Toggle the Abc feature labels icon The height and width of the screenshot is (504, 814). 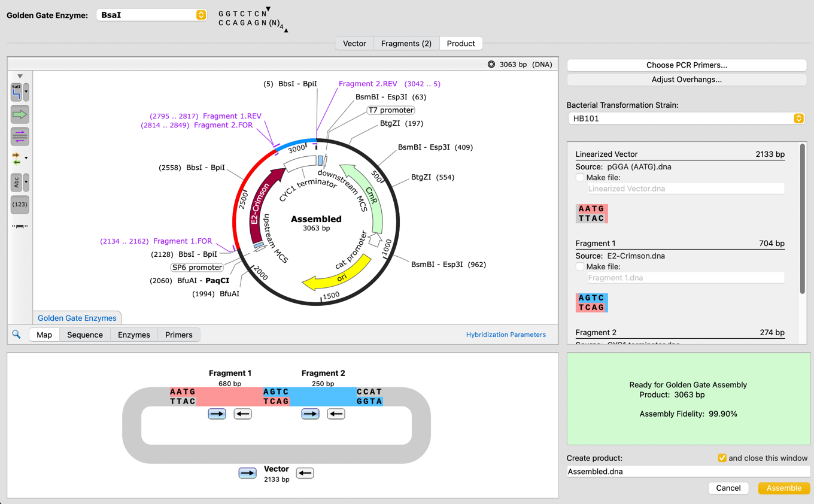16,182
